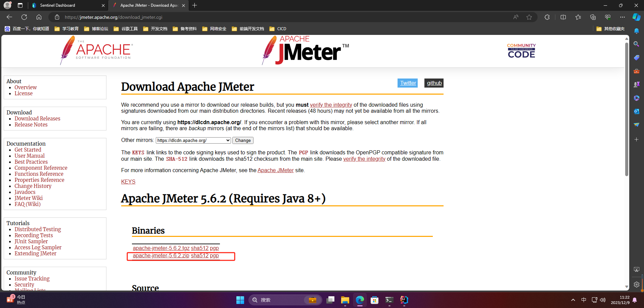
Task: Open Overview in About menu
Action: pyautogui.click(x=26, y=87)
